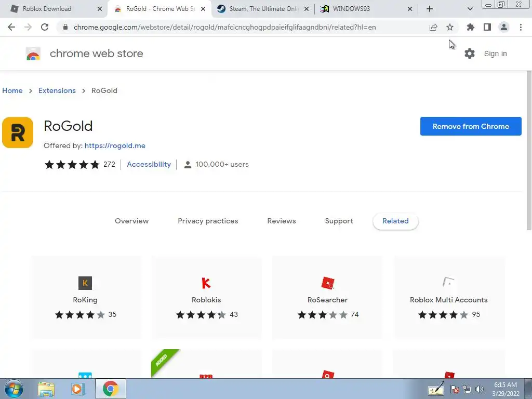Open media player from taskbar
This screenshot has height=399, width=532.
tap(78, 389)
